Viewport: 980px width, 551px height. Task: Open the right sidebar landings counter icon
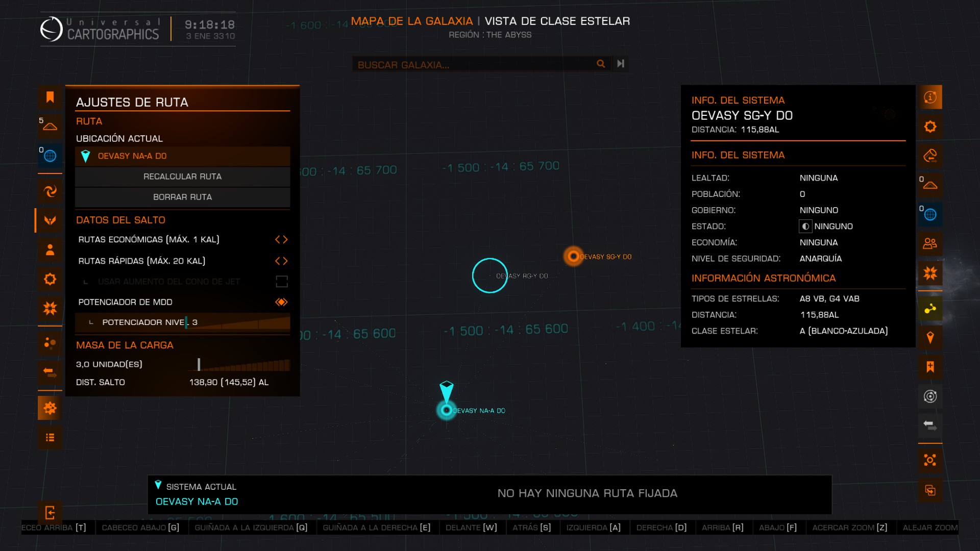930,185
